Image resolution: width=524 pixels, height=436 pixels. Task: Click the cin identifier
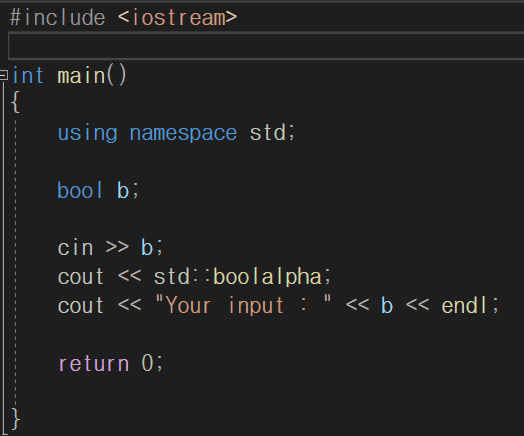pos(76,248)
